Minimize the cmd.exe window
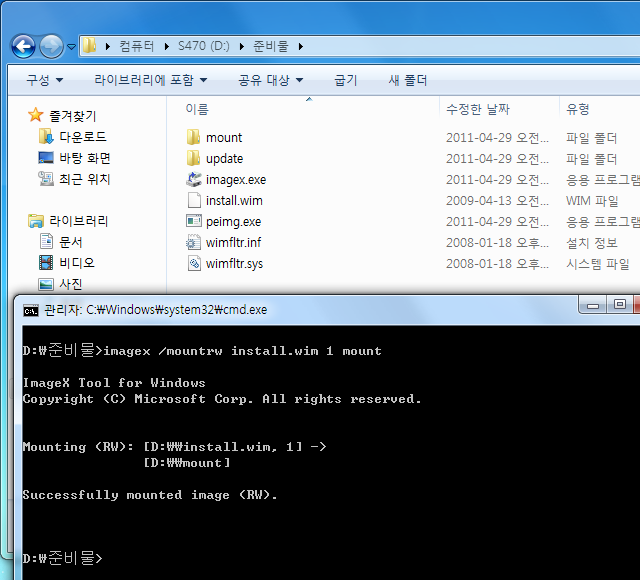This screenshot has height=580, width=640. (593, 305)
